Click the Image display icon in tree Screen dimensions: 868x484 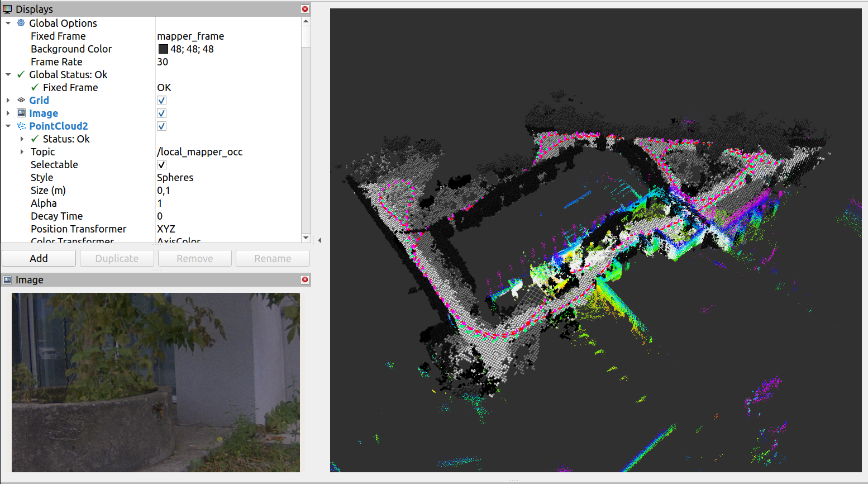pos(21,113)
